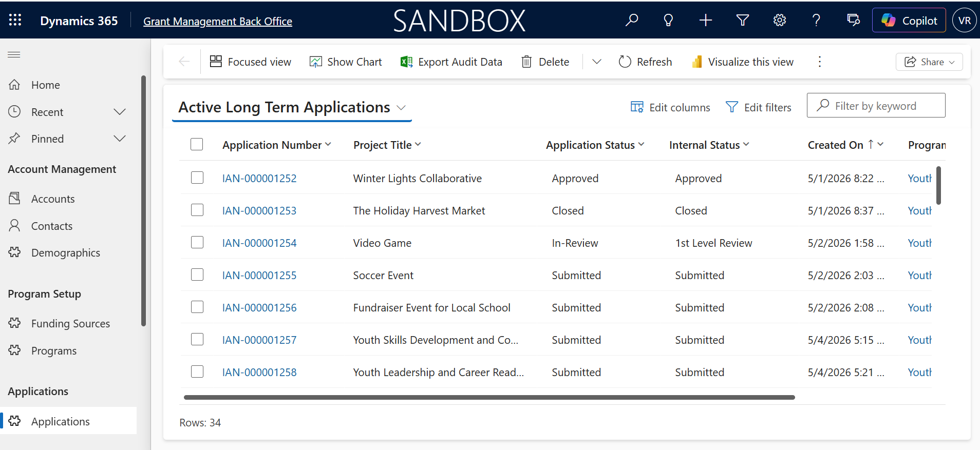Open Internal Status column header menu
The width and height of the screenshot is (980, 450).
pos(709,145)
